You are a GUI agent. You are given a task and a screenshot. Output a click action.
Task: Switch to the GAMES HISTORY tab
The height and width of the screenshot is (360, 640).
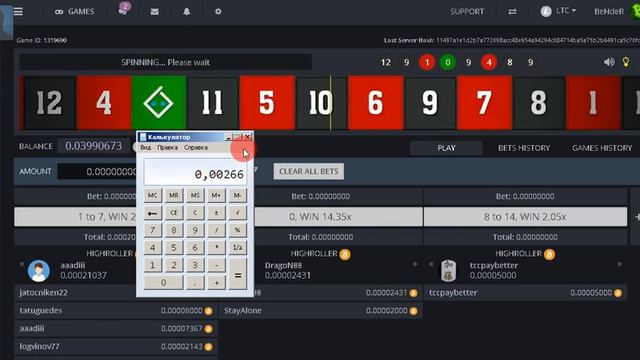click(x=602, y=148)
